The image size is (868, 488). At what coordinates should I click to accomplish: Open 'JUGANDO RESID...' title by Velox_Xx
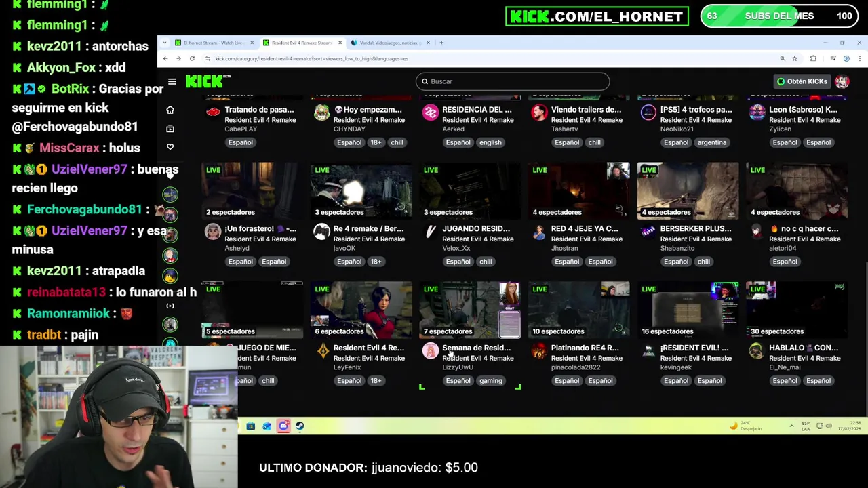476,229
